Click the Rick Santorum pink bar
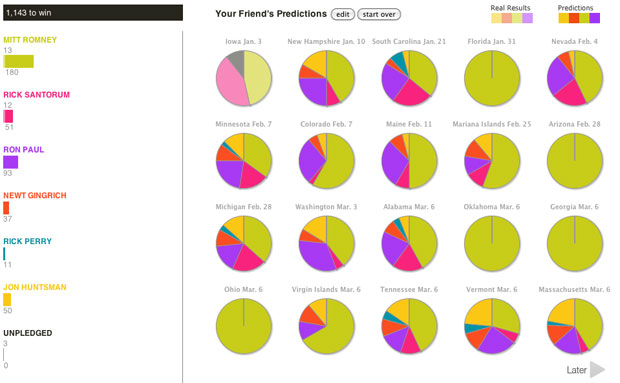 [x=8, y=116]
